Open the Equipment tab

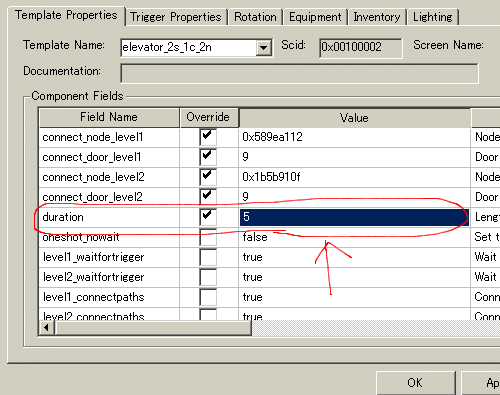click(315, 17)
